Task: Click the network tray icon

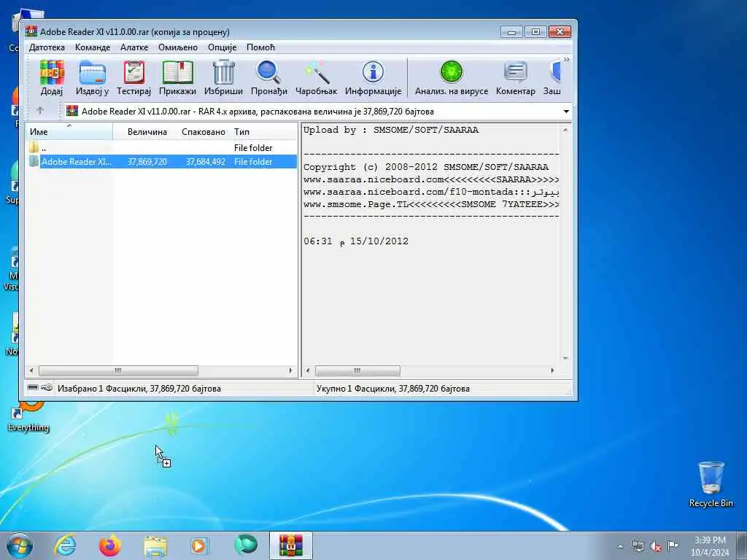Action: click(x=638, y=547)
